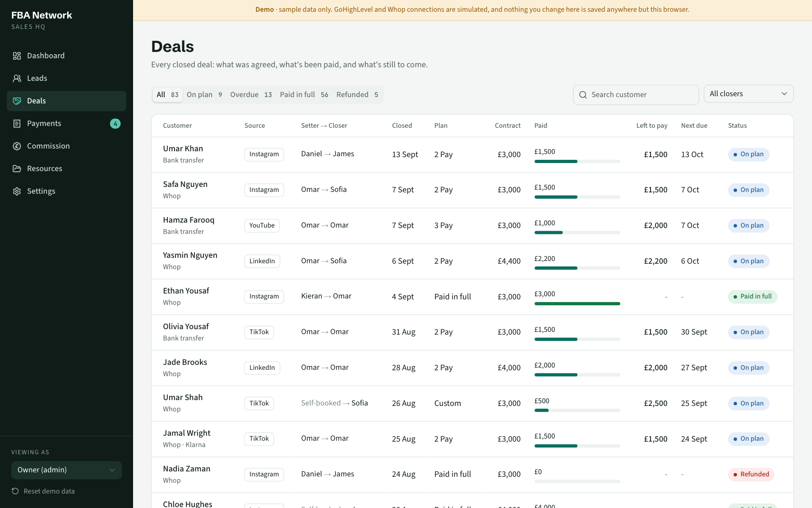This screenshot has width=812, height=508.
Task: Click the Self-booked → Sofia cell
Action: (x=334, y=403)
